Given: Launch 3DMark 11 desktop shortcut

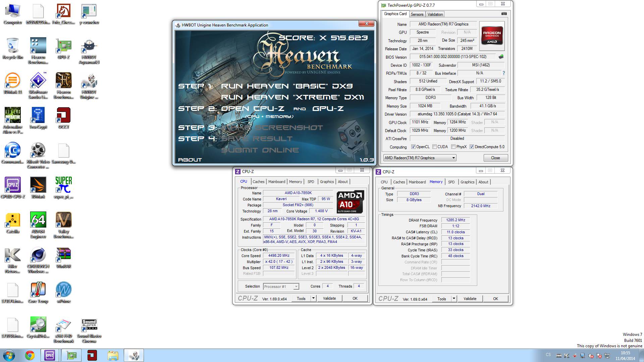Looking at the screenshot, I should tap(13, 83).
